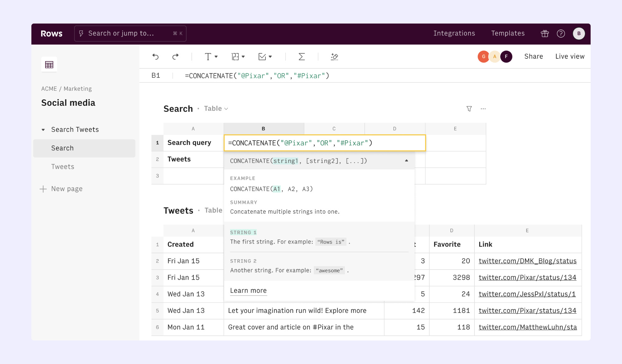
Task: Open the Integrations menu
Action: 454,33
